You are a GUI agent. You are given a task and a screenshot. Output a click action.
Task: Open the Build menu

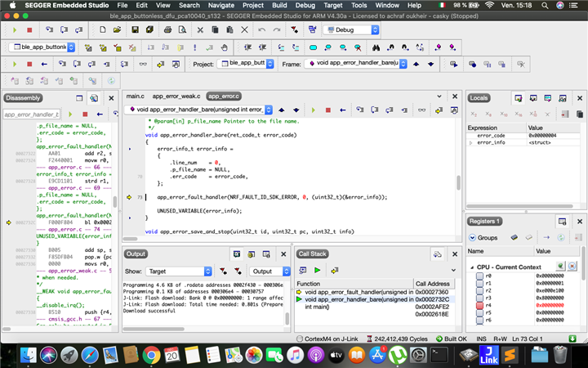pos(279,5)
